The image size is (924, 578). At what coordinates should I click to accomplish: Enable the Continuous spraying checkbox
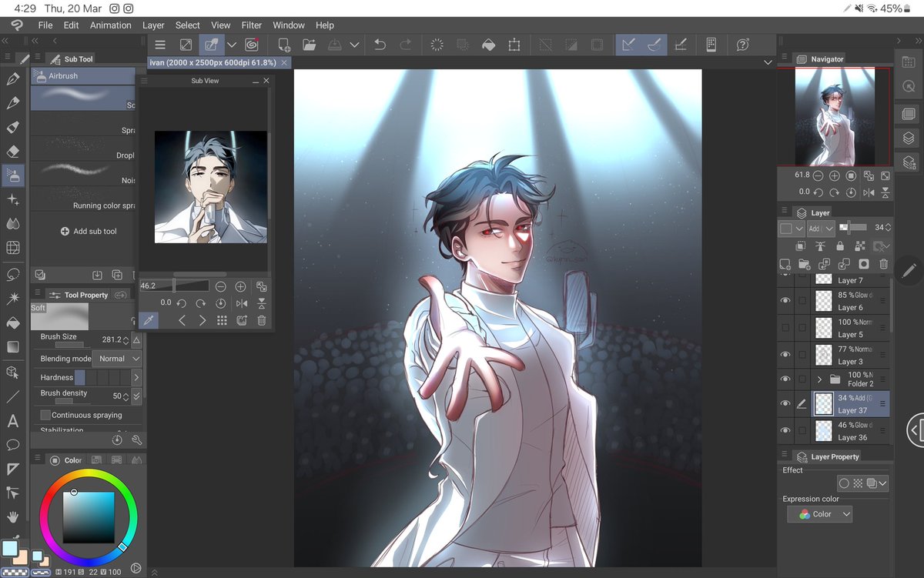[45, 415]
